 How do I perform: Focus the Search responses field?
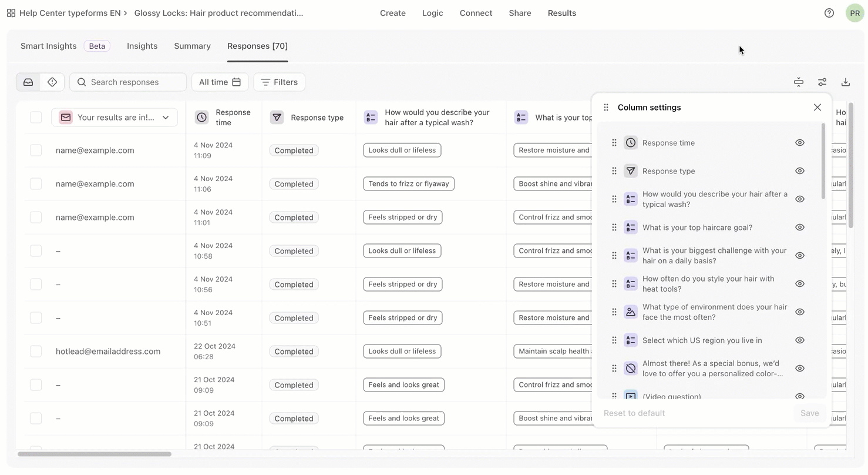click(x=128, y=82)
